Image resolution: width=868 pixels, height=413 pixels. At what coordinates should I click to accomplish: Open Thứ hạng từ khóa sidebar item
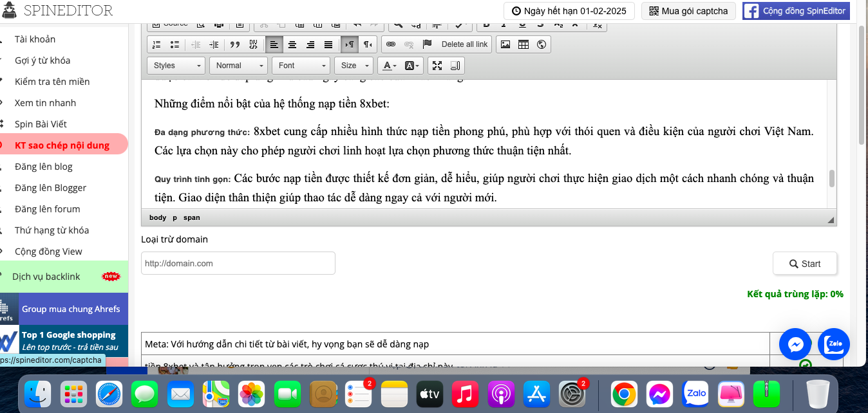52,230
